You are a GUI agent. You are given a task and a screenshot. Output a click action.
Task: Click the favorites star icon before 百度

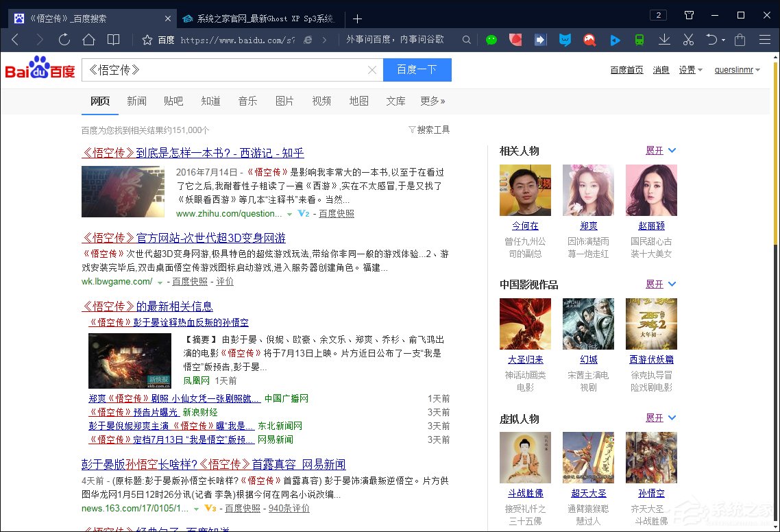tap(147, 40)
